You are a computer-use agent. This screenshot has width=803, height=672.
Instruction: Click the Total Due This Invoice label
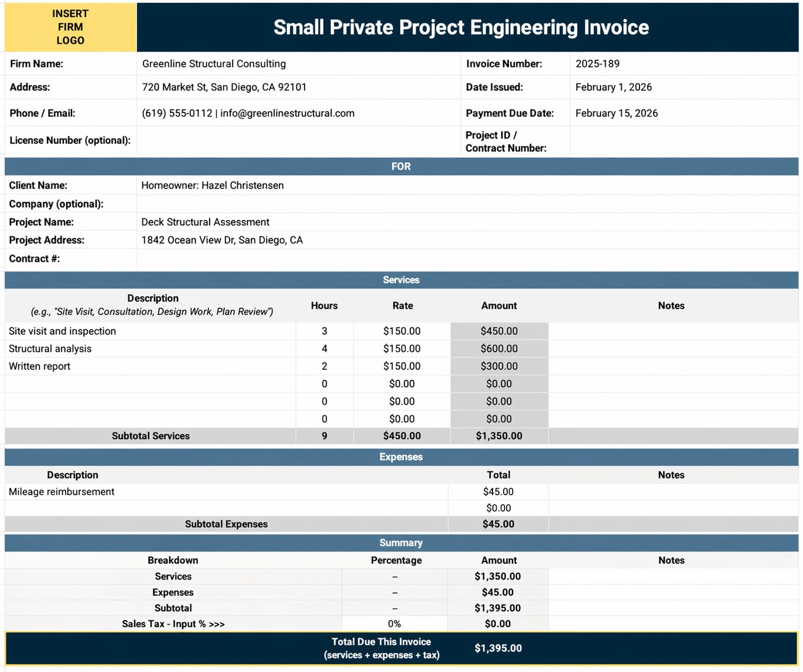point(381,648)
